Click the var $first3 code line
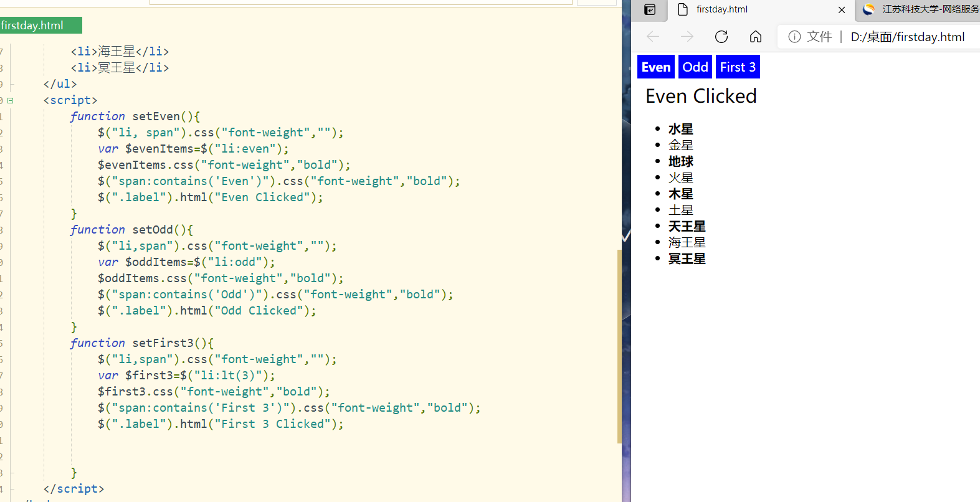The width and height of the screenshot is (980, 502). [x=186, y=376]
